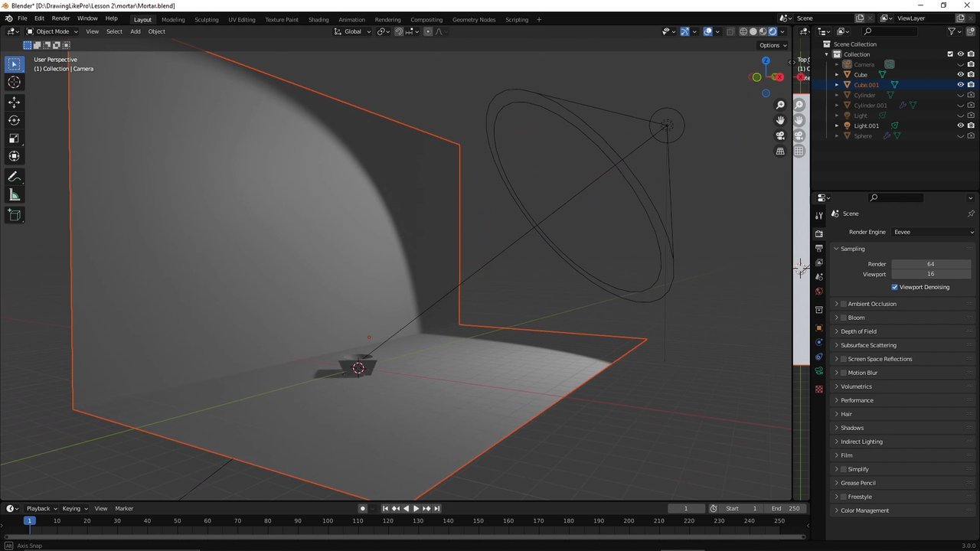
Task: Click Z axis on navigation gizmo
Action: click(x=766, y=60)
